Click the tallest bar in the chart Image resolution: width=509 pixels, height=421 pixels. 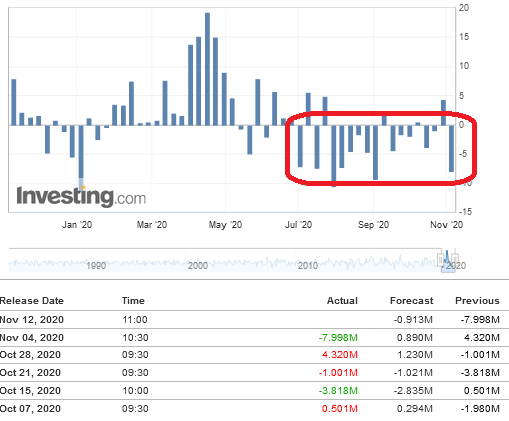pos(207,69)
